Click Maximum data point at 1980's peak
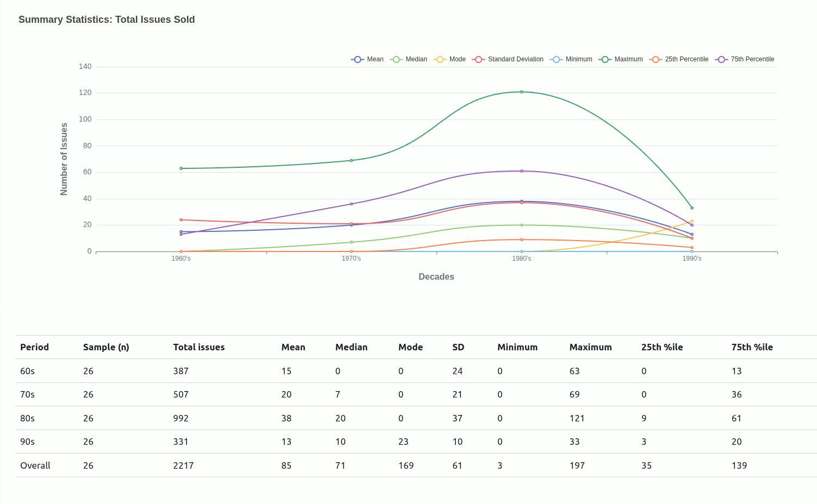Image resolution: width=817 pixels, height=504 pixels. coord(521,92)
